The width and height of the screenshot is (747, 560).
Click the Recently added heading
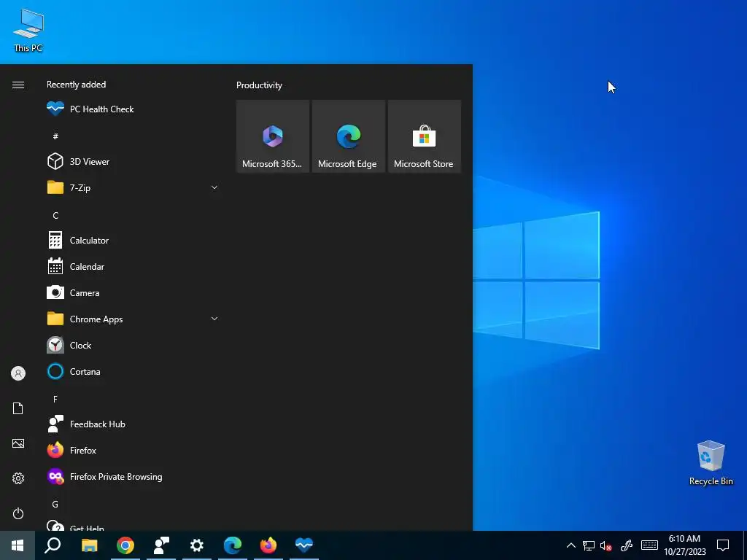click(76, 85)
